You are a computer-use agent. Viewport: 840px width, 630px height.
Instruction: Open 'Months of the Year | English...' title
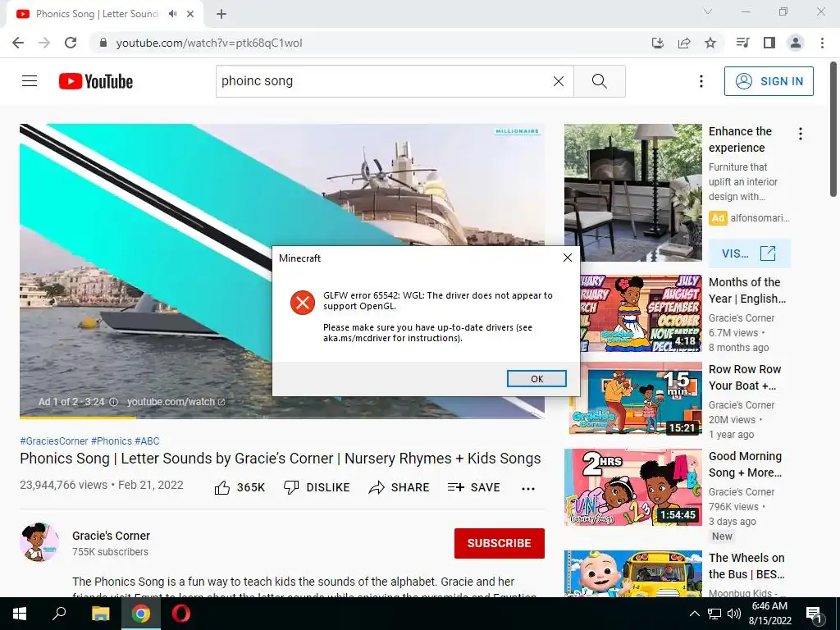pyautogui.click(x=746, y=290)
